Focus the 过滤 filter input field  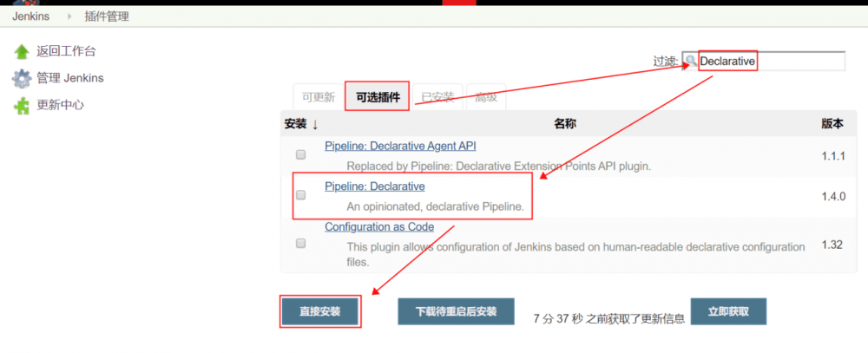763,61
